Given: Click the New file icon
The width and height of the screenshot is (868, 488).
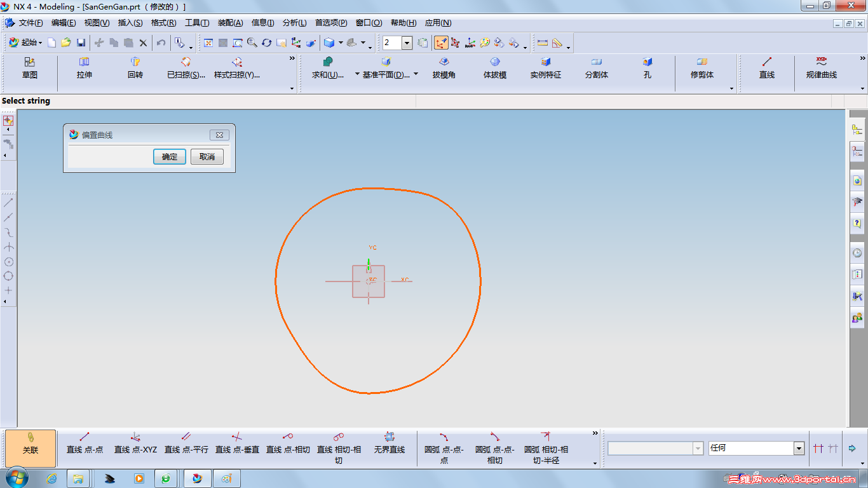Looking at the screenshot, I should point(52,43).
